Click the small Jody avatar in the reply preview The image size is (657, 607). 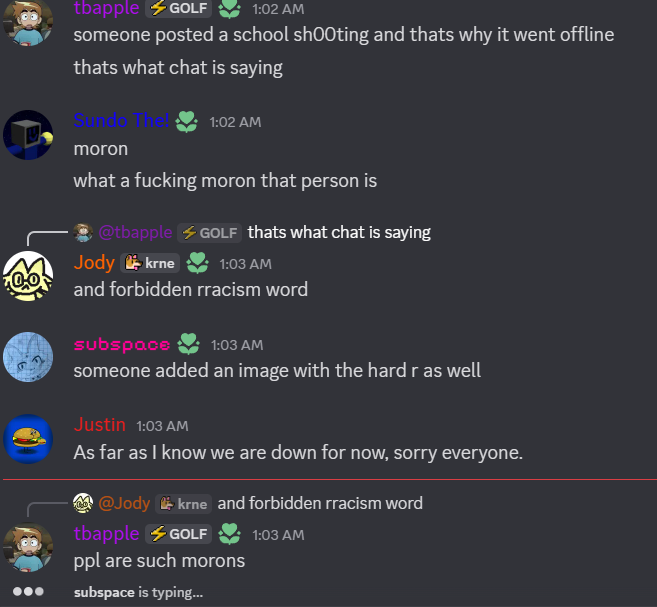pyautogui.click(x=83, y=503)
